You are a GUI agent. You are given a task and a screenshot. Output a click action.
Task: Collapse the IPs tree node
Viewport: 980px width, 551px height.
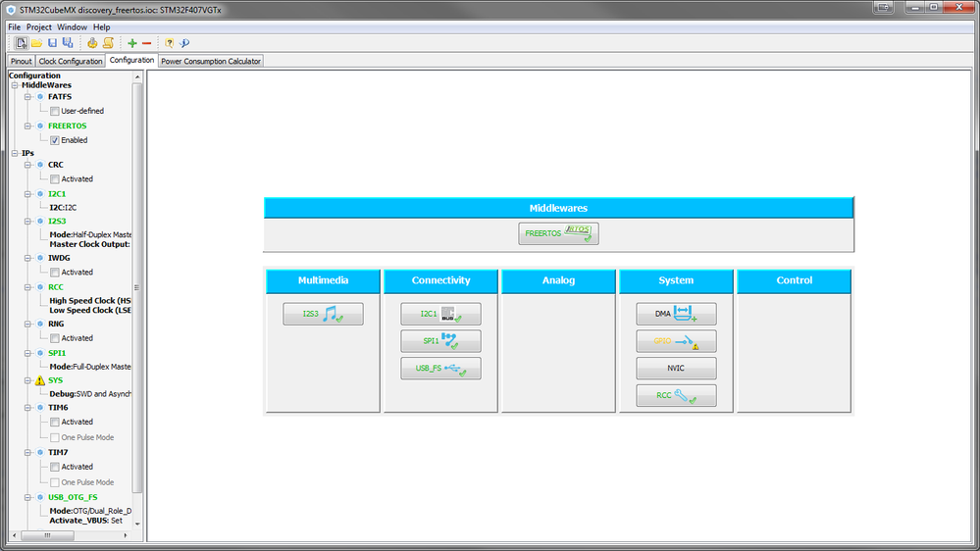pyautogui.click(x=15, y=153)
